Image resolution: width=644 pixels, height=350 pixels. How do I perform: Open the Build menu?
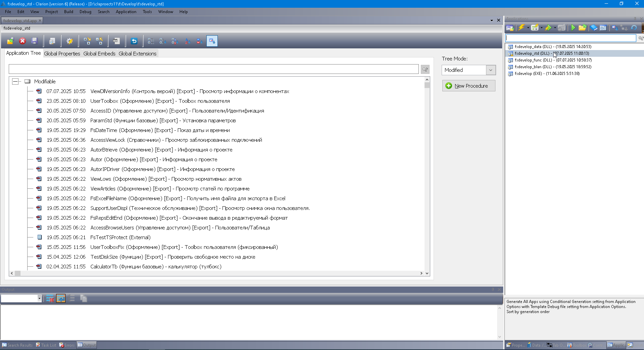(x=69, y=12)
